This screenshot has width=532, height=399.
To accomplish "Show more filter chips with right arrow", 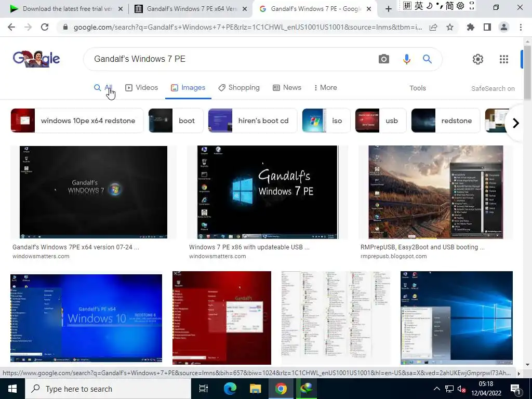I will (516, 123).
